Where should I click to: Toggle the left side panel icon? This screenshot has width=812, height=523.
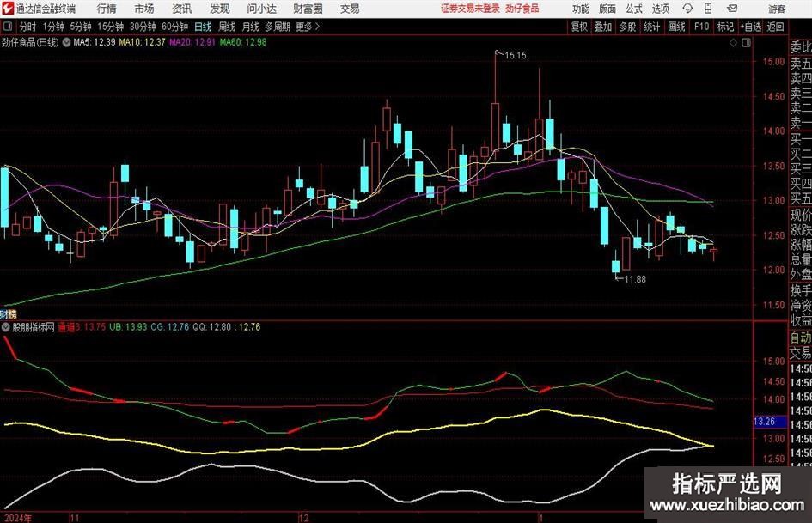[8, 27]
